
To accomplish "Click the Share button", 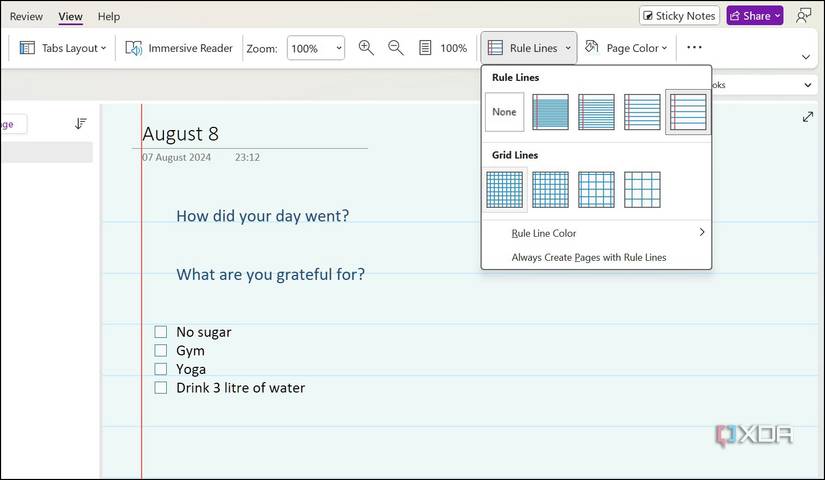I will click(755, 16).
